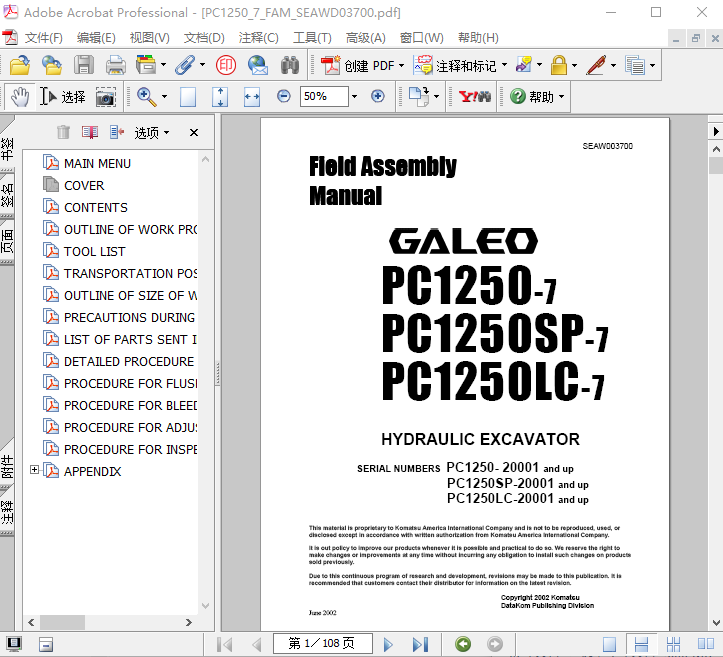Click the new bookmark icon
This screenshot has width=723, height=657.
click(x=90, y=132)
